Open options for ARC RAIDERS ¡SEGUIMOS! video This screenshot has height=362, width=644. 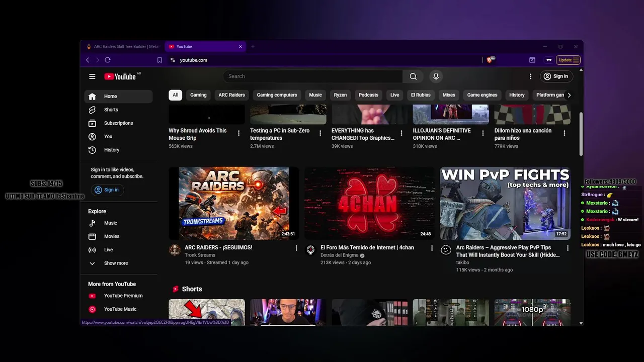click(x=296, y=248)
